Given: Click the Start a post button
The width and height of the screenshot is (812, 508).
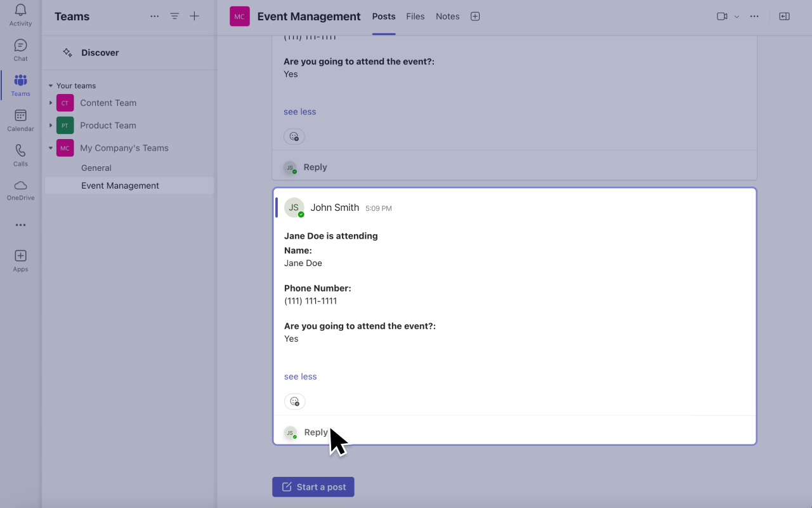Looking at the screenshot, I should (313, 486).
